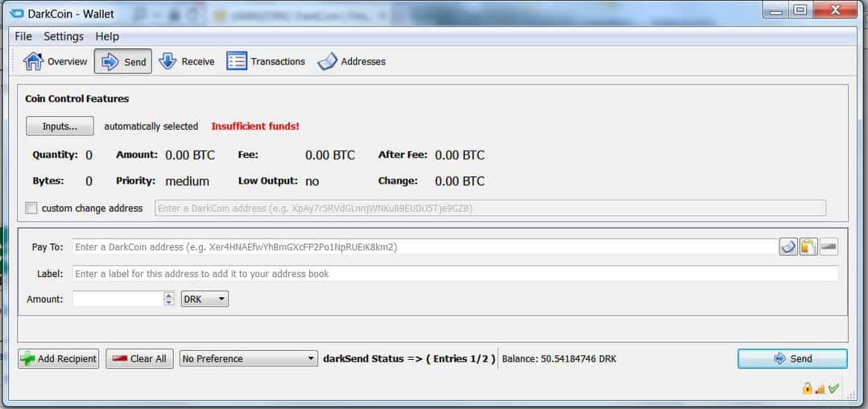Click the Inputs... button
This screenshot has width=868, height=409.
[x=60, y=126]
